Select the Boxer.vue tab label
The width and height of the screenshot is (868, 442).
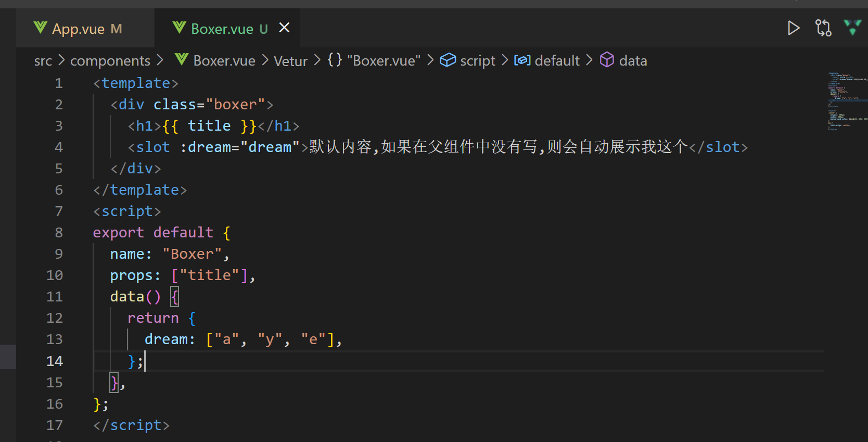click(x=222, y=29)
